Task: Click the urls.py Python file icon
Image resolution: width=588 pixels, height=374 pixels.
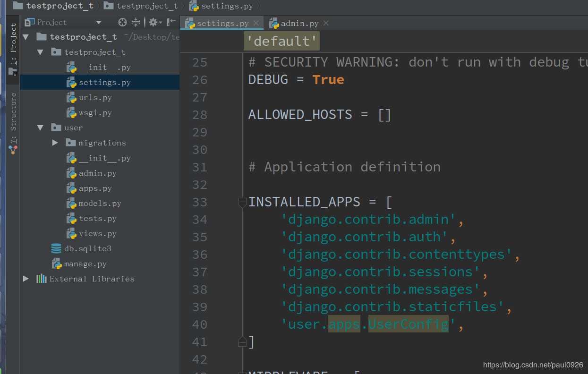Action: coord(71,97)
